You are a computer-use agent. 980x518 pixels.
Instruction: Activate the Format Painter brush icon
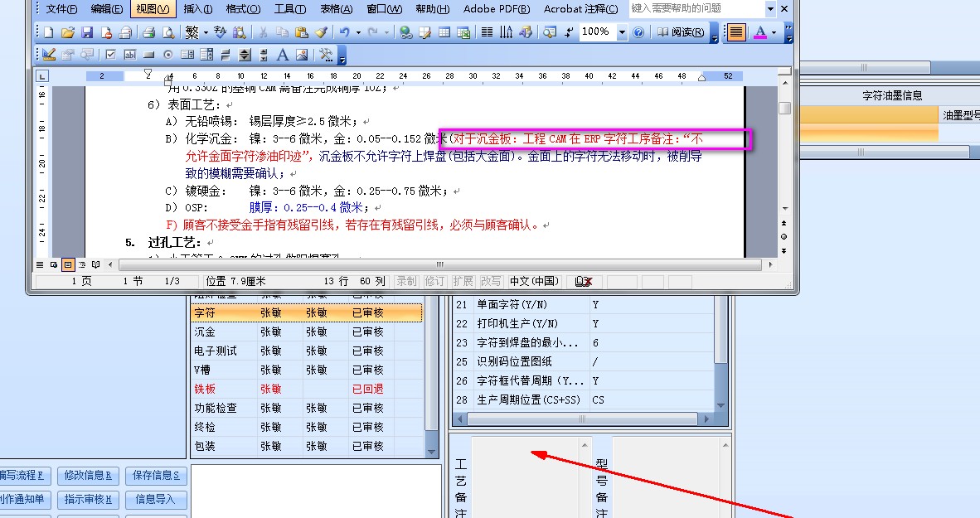tap(321, 31)
